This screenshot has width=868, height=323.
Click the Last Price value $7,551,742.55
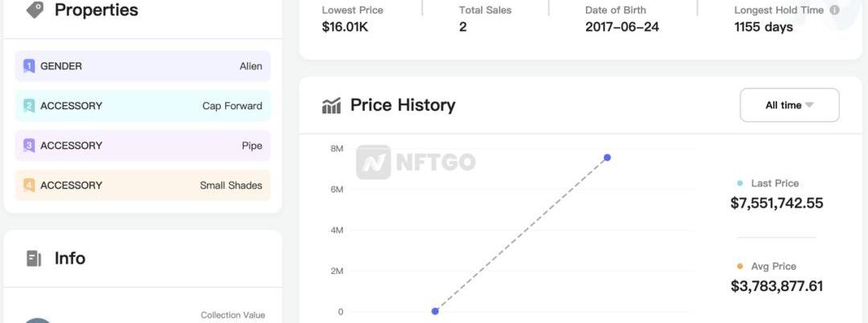point(776,203)
